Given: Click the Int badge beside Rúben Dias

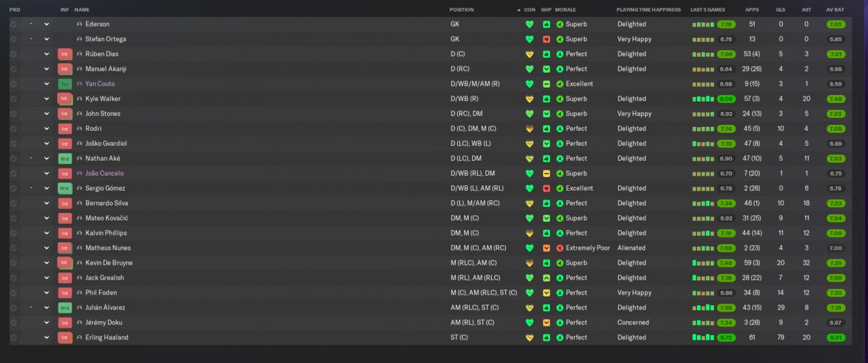Looking at the screenshot, I should (65, 54).
